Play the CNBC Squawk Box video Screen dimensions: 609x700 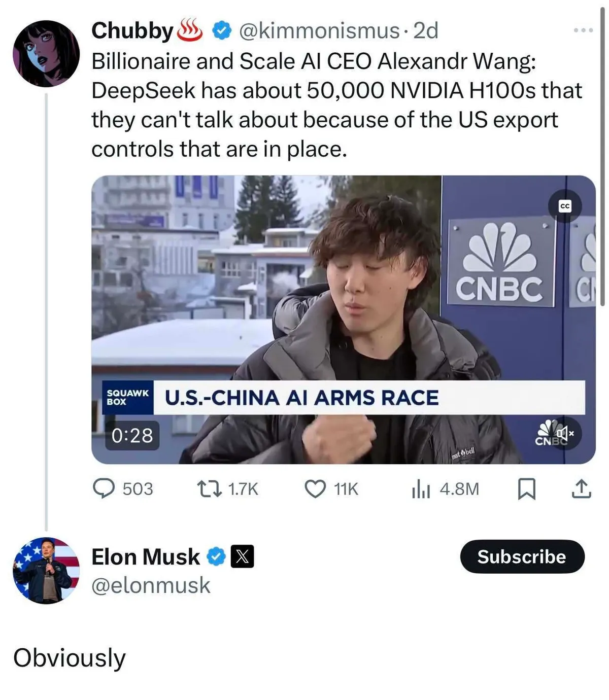point(343,320)
